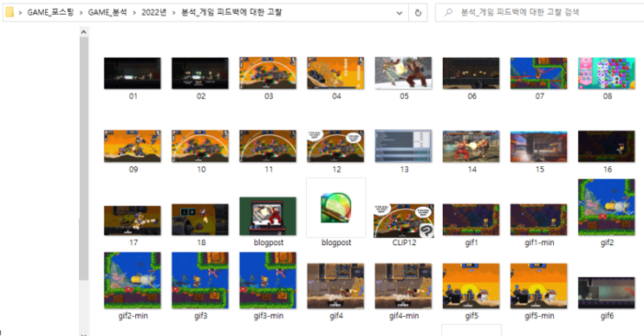Select the gif4-min thumbnail
The height and width of the screenshot is (336, 644).
(403, 286)
